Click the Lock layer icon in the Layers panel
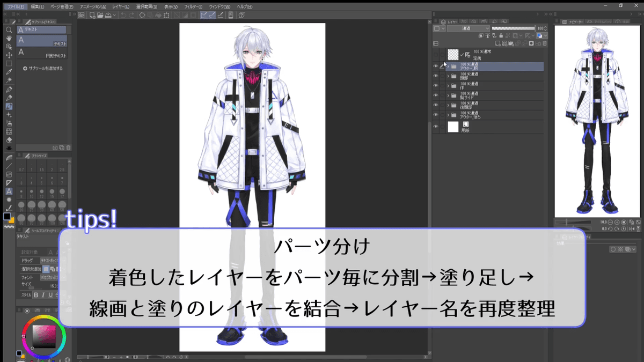The width and height of the screenshot is (644, 362). point(501,35)
